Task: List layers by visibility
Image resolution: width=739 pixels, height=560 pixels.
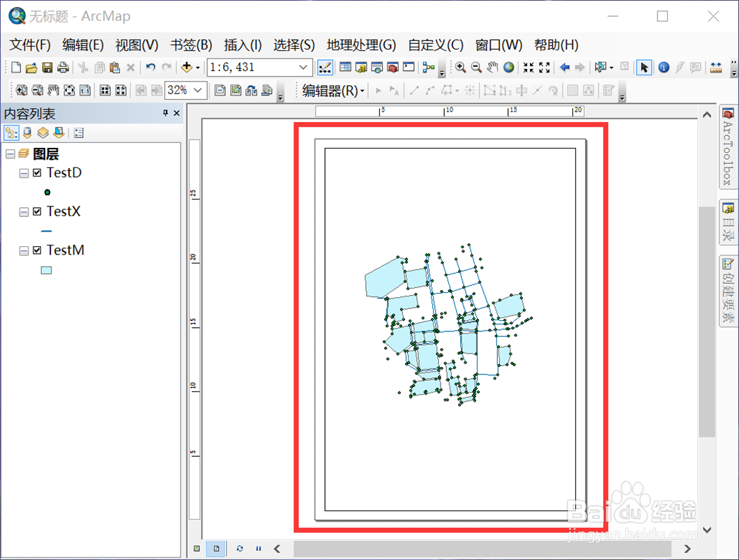Action: click(43, 133)
